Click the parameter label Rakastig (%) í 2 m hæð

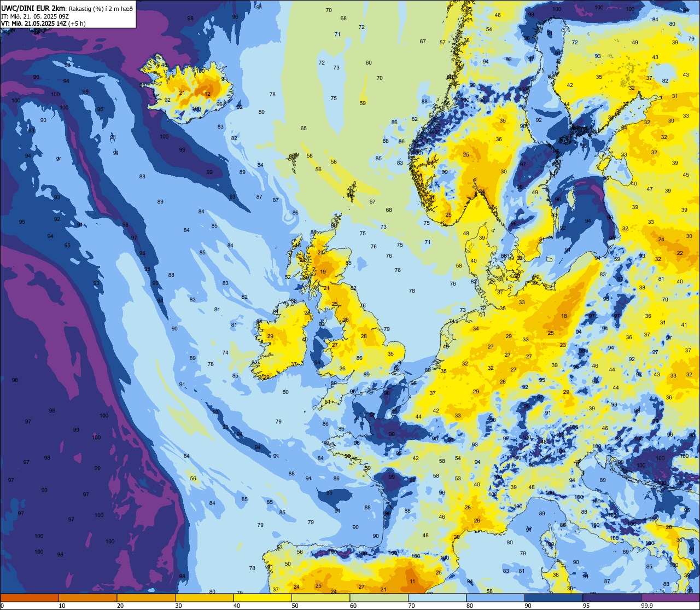[x=101, y=8]
